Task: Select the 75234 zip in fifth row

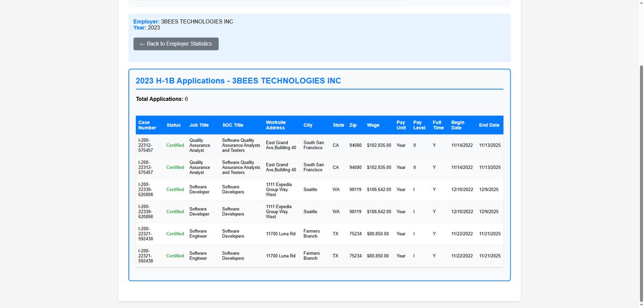Action: tap(355, 234)
